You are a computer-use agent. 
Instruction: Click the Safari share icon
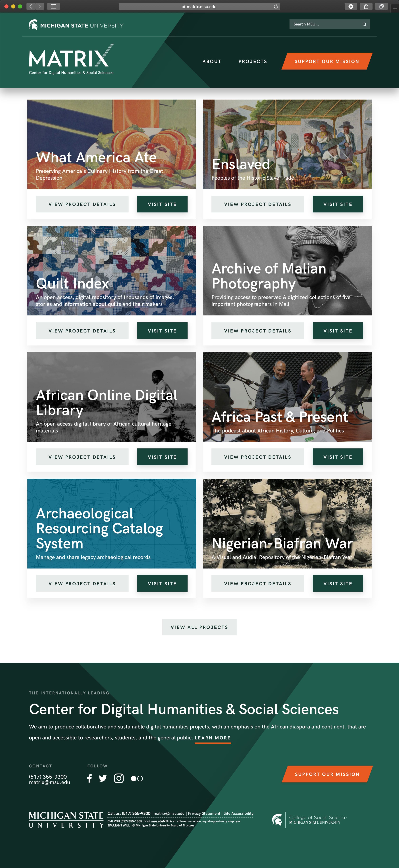coord(366,6)
